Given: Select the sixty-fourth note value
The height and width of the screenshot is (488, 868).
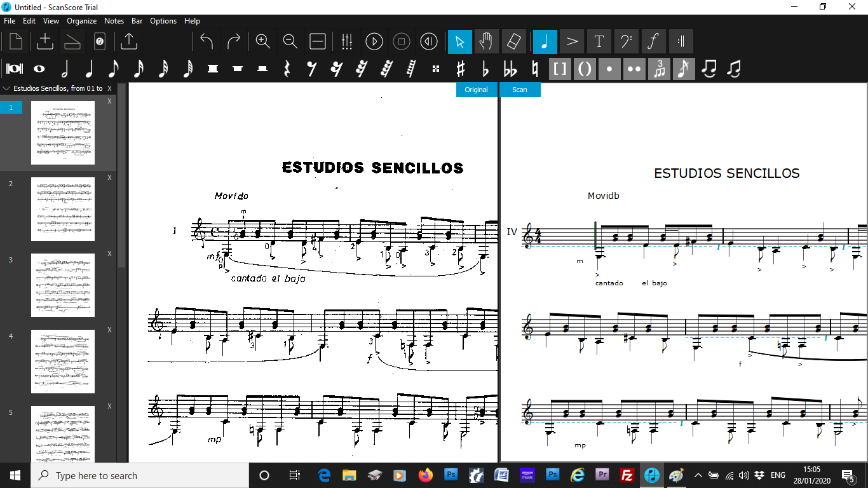Looking at the screenshot, I should pos(188,69).
